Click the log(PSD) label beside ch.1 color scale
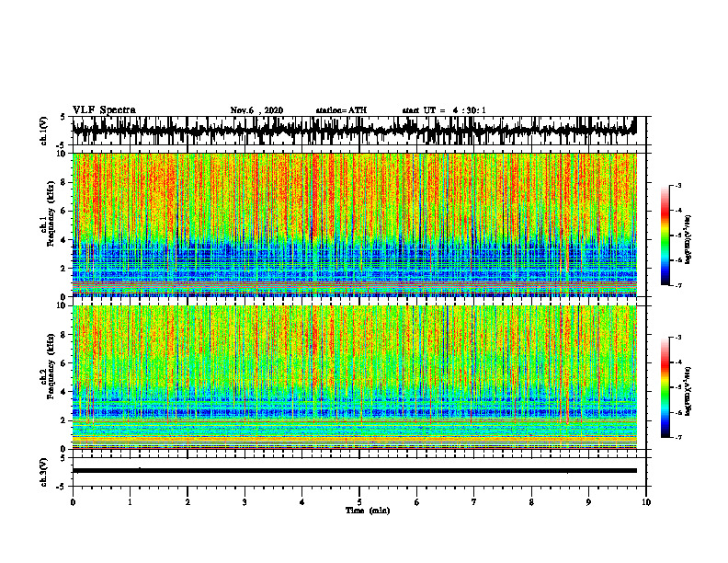 coord(688,239)
